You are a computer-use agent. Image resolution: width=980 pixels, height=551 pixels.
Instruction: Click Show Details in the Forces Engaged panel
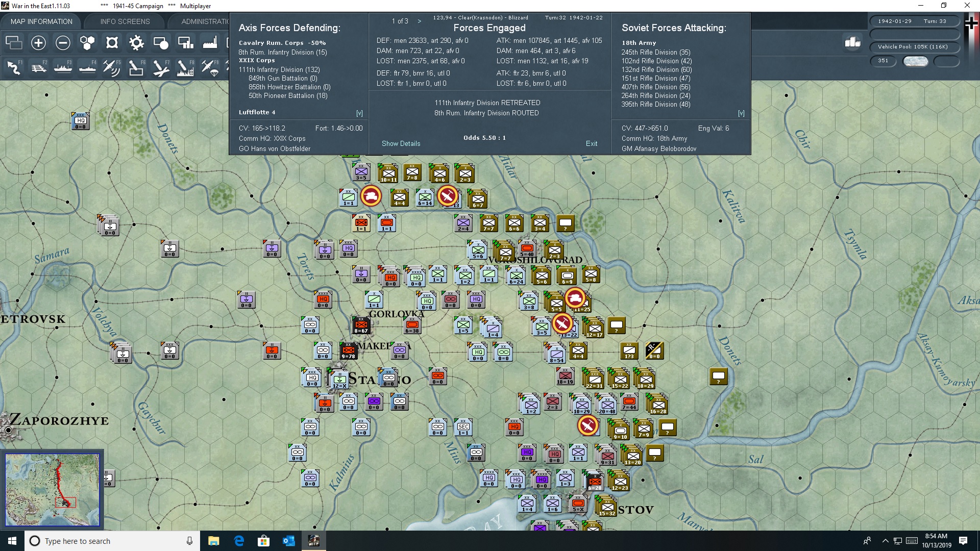click(x=401, y=144)
